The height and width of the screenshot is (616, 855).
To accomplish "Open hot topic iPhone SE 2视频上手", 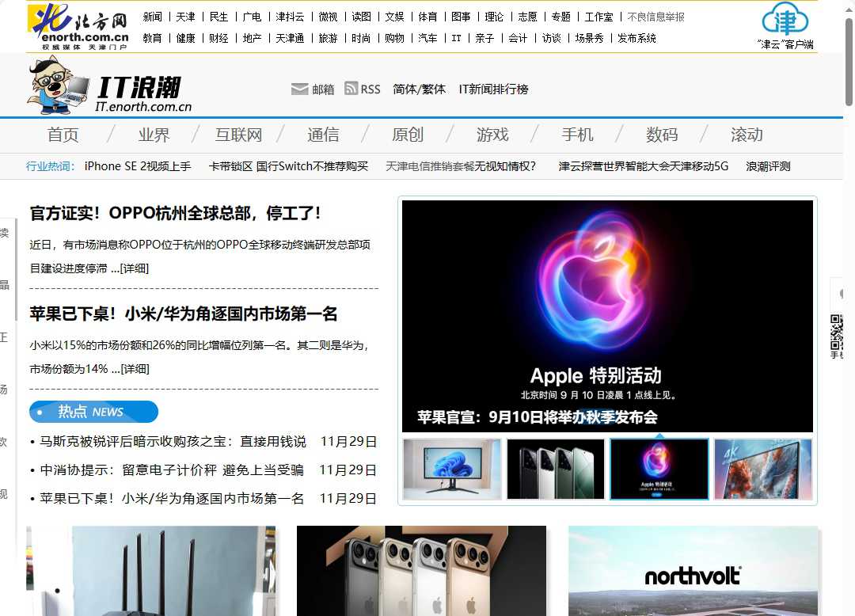I will [138, 166].
